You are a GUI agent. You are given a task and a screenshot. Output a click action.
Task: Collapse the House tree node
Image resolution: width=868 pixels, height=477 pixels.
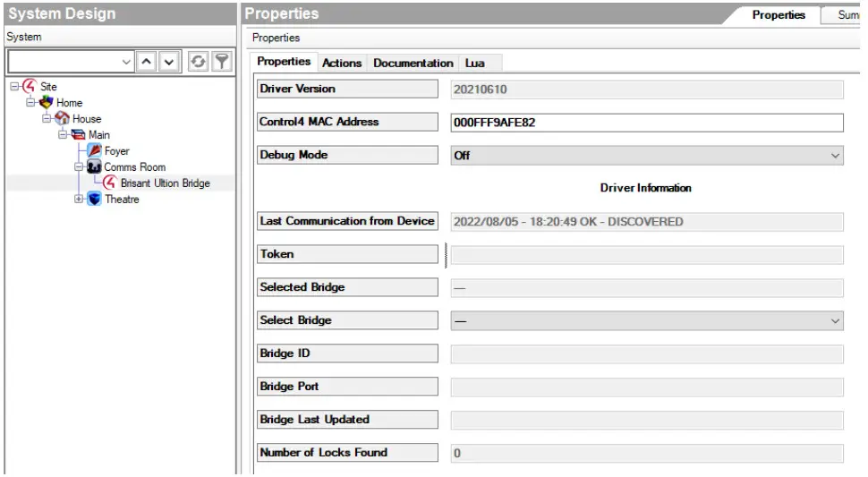(47, 118)
